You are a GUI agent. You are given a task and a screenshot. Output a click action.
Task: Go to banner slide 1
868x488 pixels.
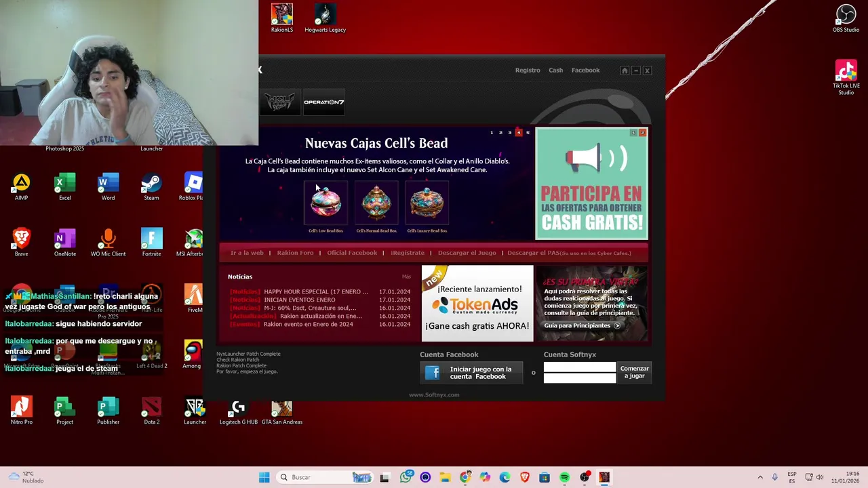492,132
